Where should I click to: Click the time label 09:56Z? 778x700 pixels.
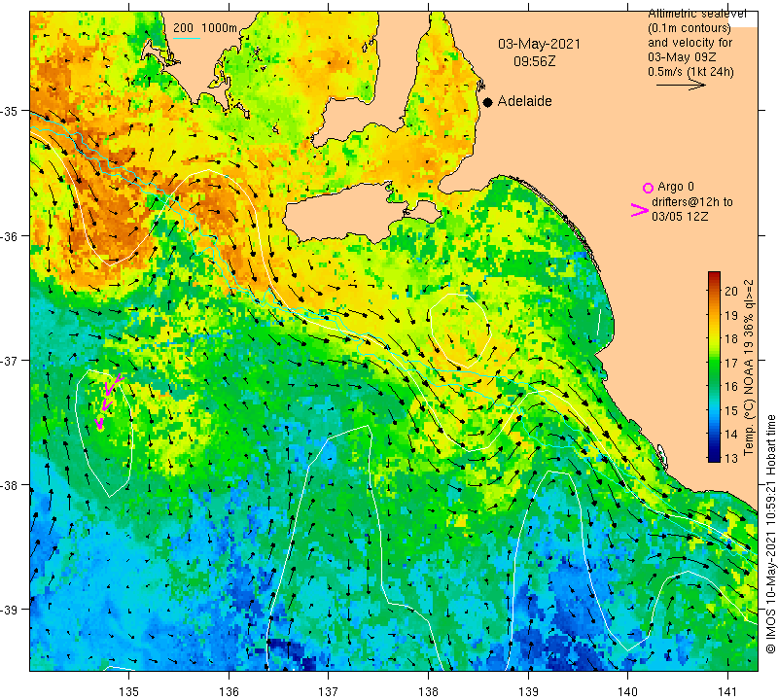pyautogui.click(x=534, y=61)
